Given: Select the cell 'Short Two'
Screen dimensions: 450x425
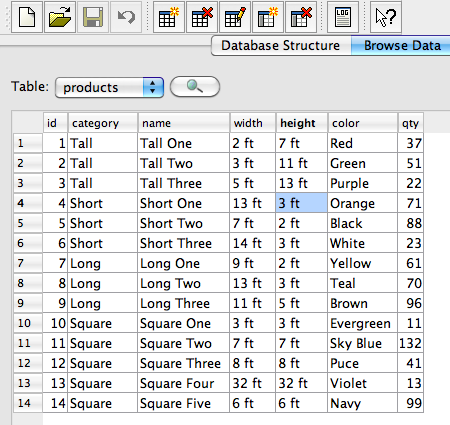Looking at the screenshot, I should pyautogui.click(x=184, y=223).
